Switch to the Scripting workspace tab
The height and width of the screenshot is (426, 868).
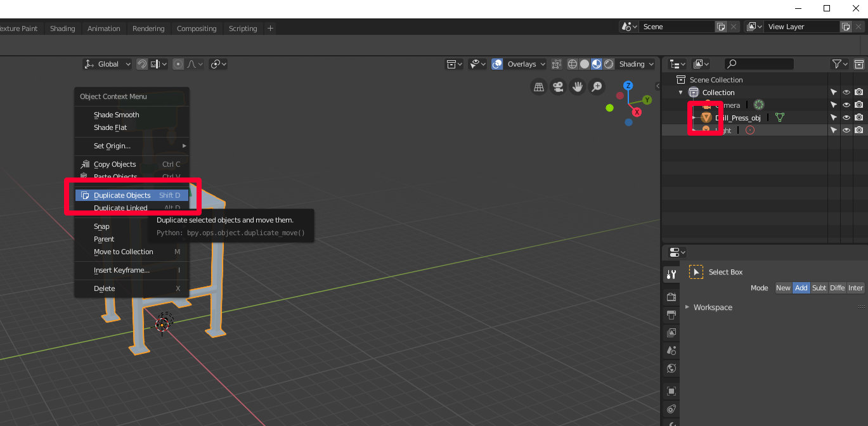243,29
